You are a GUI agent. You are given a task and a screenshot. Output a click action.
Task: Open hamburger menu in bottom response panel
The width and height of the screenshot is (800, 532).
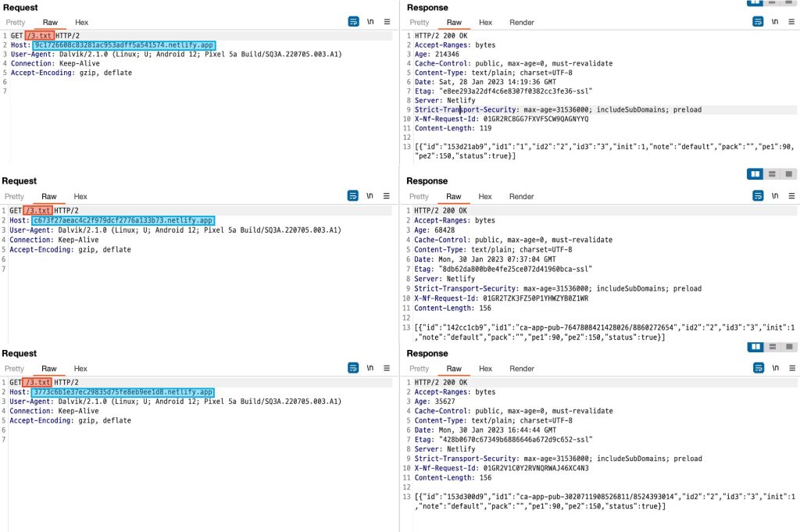pyautogui.click(x=791, y=369)
